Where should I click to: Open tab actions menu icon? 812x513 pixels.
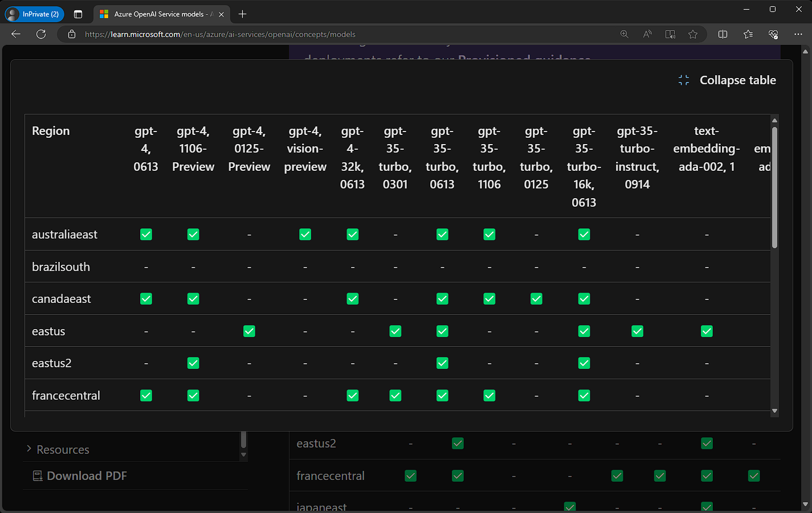[78, 14]
